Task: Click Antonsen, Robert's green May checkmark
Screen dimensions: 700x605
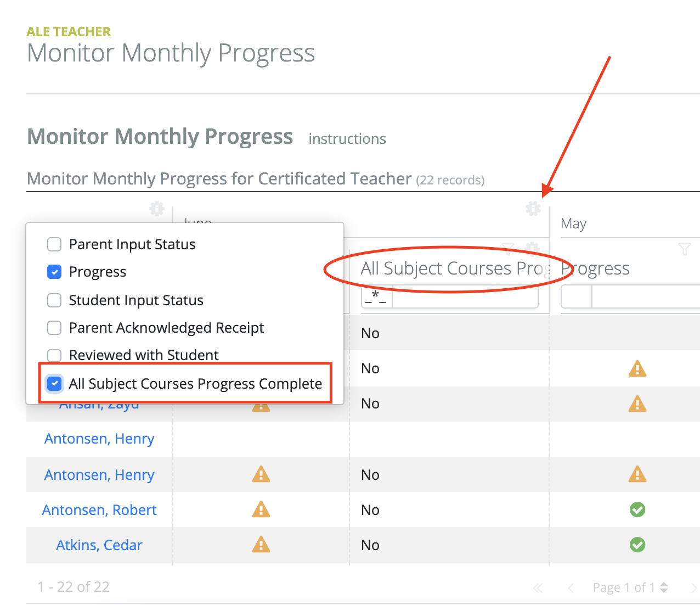Action: click(x=637, y=509)
